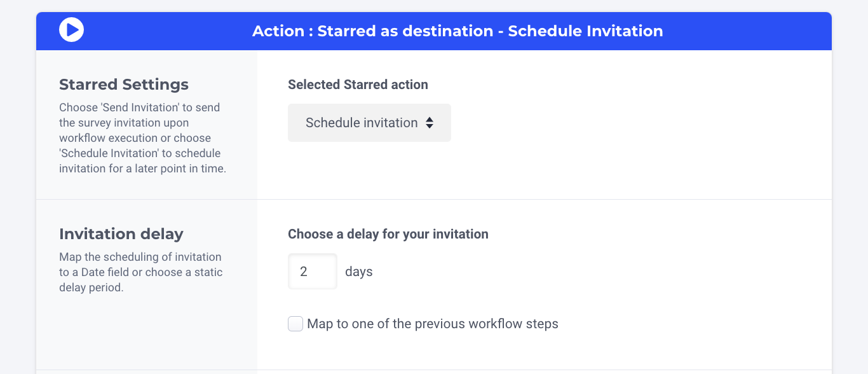
Task: Click the 'days' unit text
Action: coord(359,272)
